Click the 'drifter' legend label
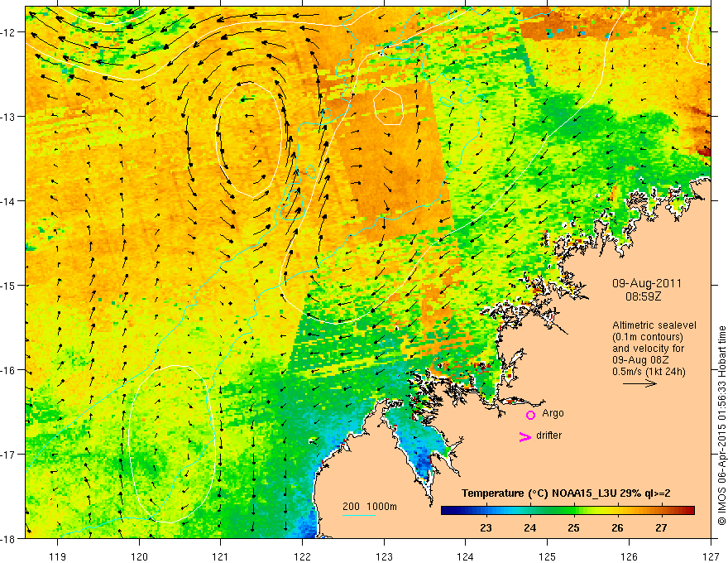This screenshot has width=728, height=563. click(x=548, y=435)
